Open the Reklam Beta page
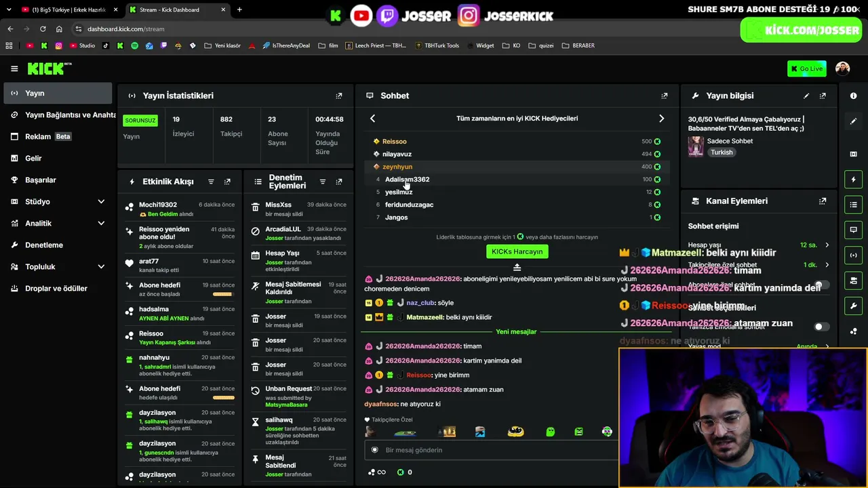 58,136
